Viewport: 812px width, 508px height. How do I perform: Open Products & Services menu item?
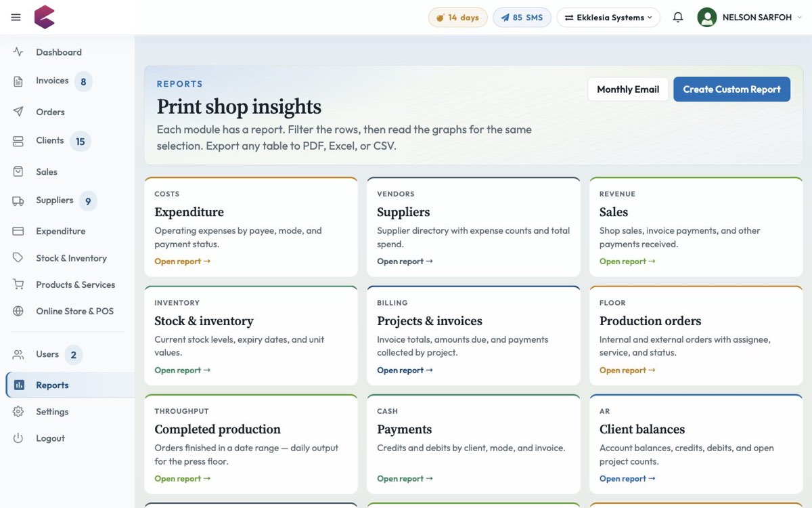(x=75, y=284)
